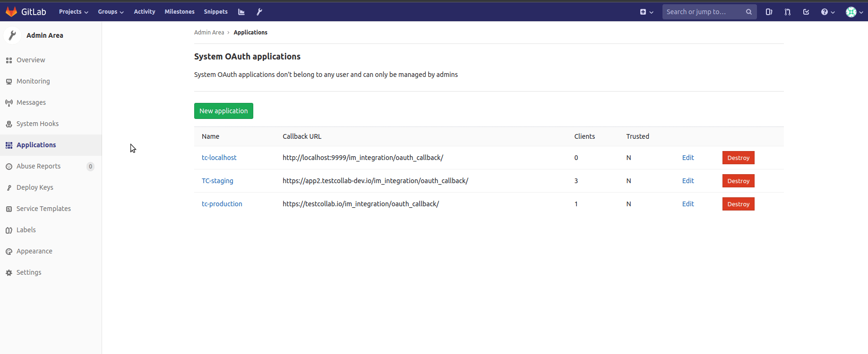The width and height of the screenshot is (868, 354).
Task: Click the Name column header
Action: click(210, 136)
